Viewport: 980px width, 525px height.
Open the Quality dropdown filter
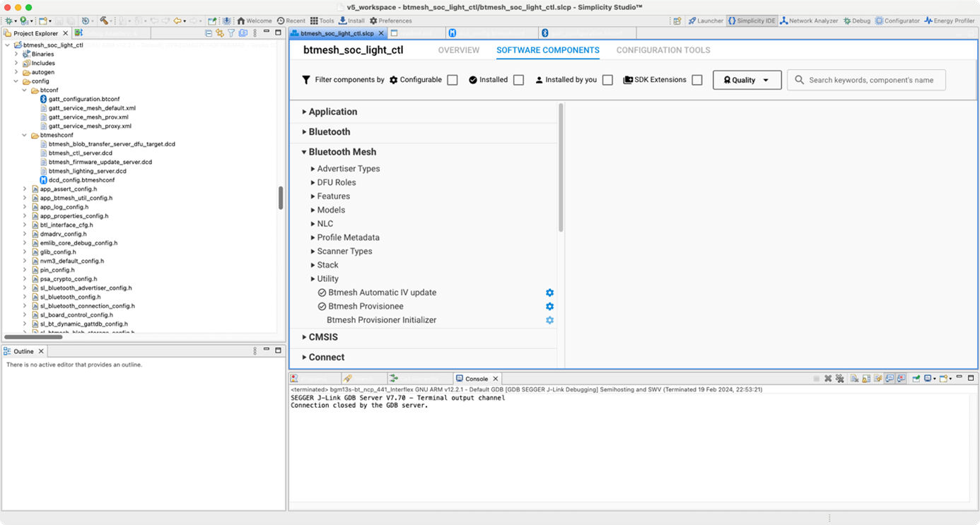pyautogui.click(x=747, y=80)
